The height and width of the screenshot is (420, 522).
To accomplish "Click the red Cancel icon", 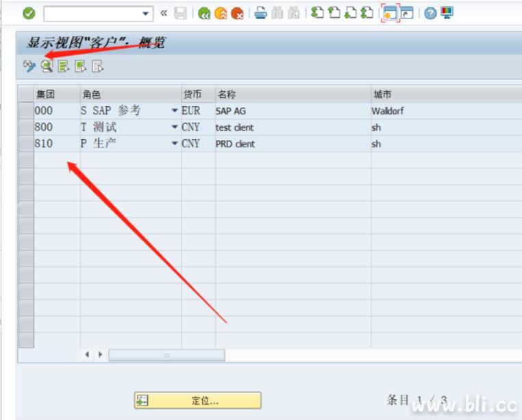I will click(x=237, y=13).
